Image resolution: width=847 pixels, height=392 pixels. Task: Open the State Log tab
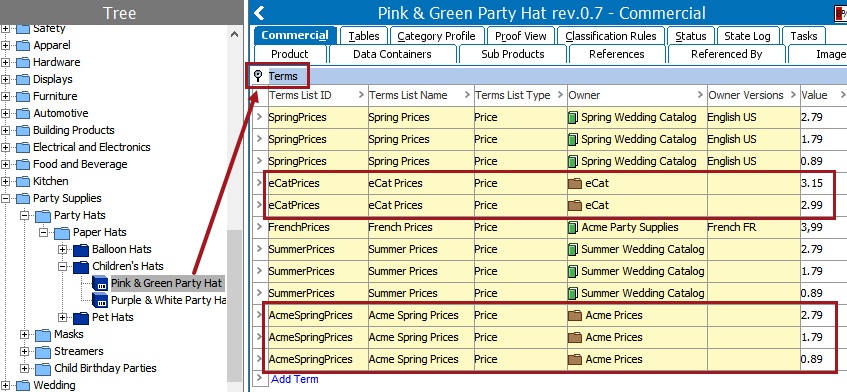tap(747, 36)
